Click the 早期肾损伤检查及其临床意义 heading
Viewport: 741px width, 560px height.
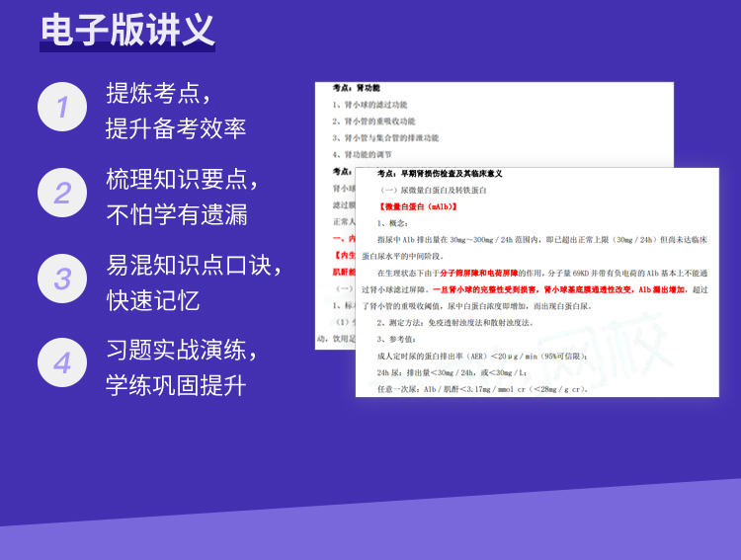click(440, 173)
